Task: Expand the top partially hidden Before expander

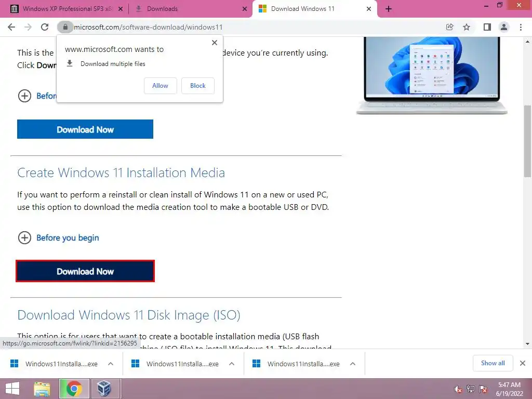Action: 37,96
